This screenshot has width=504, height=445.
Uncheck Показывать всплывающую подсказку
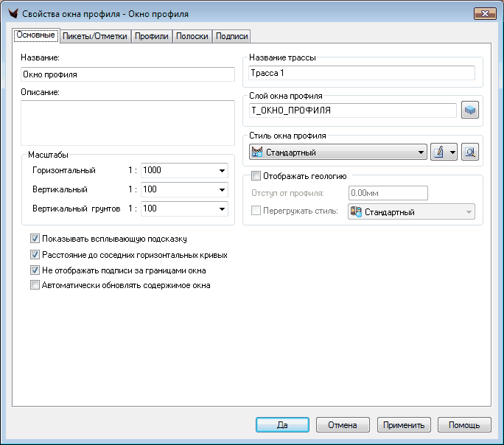tap(35, 239)
